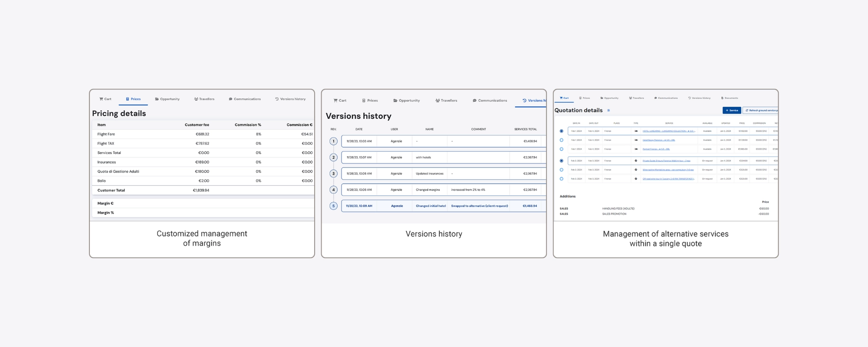Click the 'SALES PROMOTION' addition
This screenshot has width=868, height=347.
pos(614,214)
